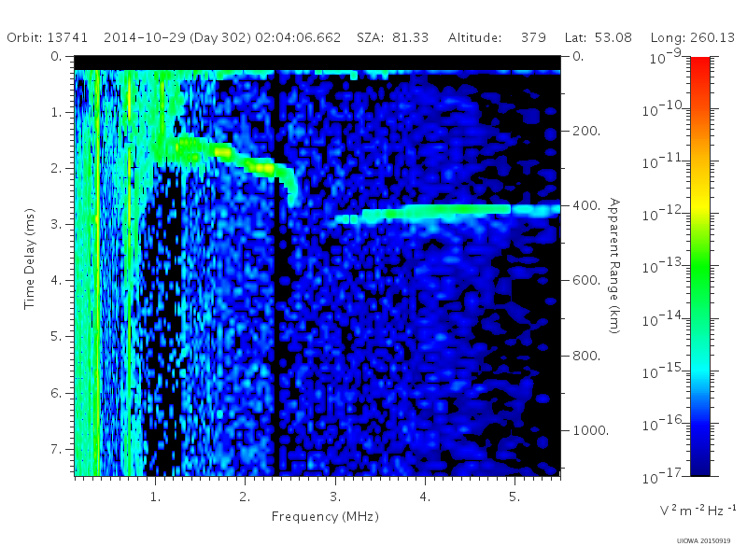The height and width of the screenshot is (560, 747).
Task: Click the time delay tick label '4.'
Action: 56,281
